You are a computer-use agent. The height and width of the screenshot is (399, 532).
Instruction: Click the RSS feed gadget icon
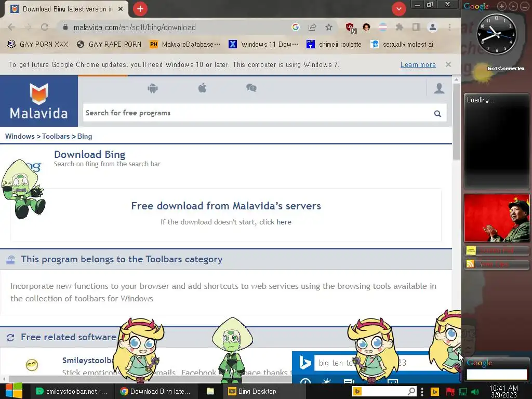coord(470,264)
